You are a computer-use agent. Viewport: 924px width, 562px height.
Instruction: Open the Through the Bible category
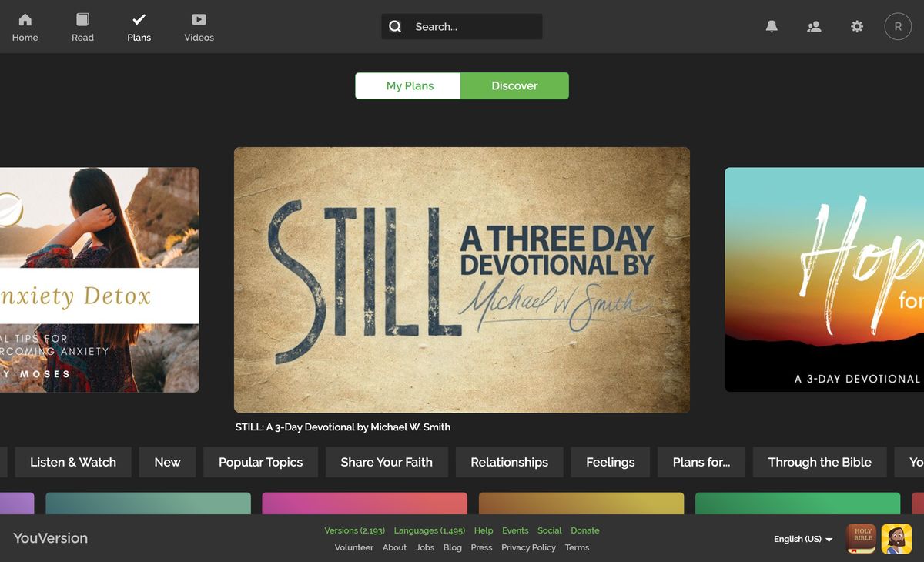tap(819, 462)
